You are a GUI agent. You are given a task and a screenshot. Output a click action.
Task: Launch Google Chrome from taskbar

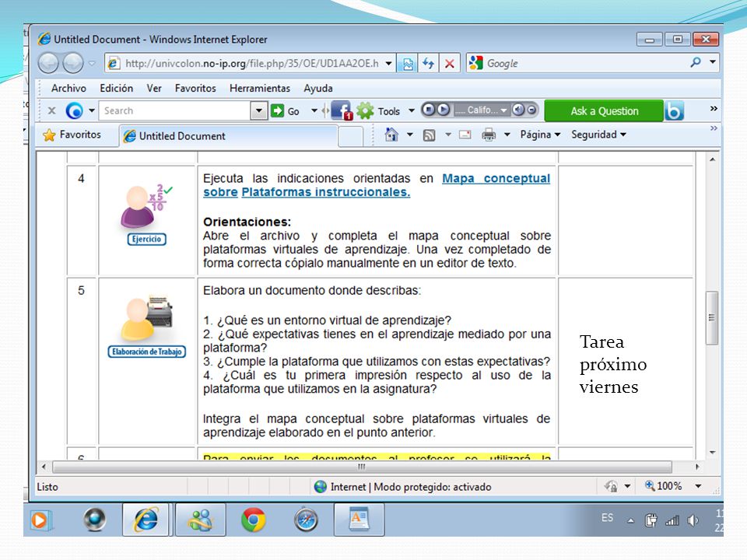[x=253, y=520]
